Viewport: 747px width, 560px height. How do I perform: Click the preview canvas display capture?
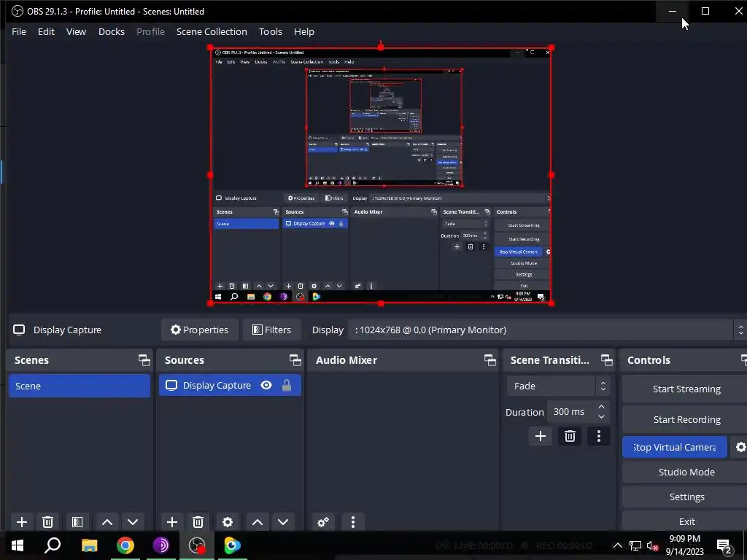[381, 175]
